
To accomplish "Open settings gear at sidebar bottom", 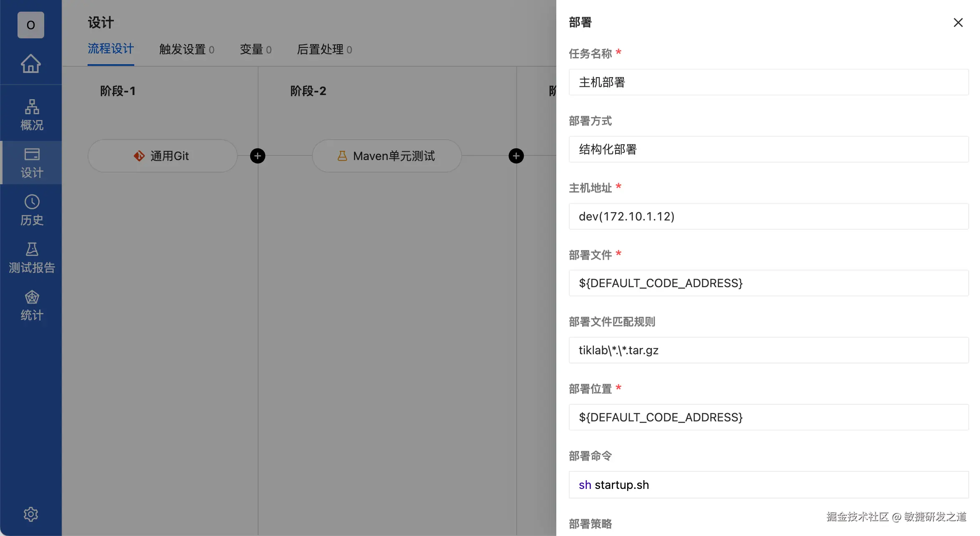I will pyautogui.click(x=31, y=514).
